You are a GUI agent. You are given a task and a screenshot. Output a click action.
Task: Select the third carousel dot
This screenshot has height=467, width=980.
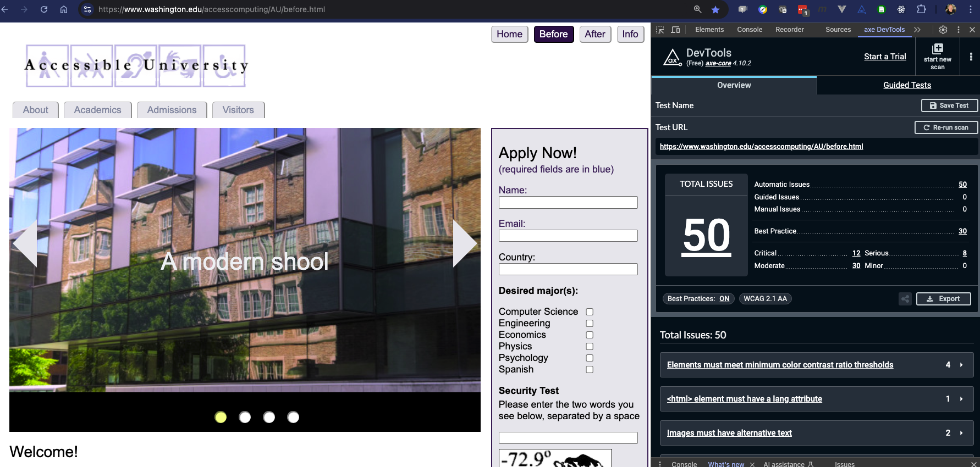[x=269, y=418]
